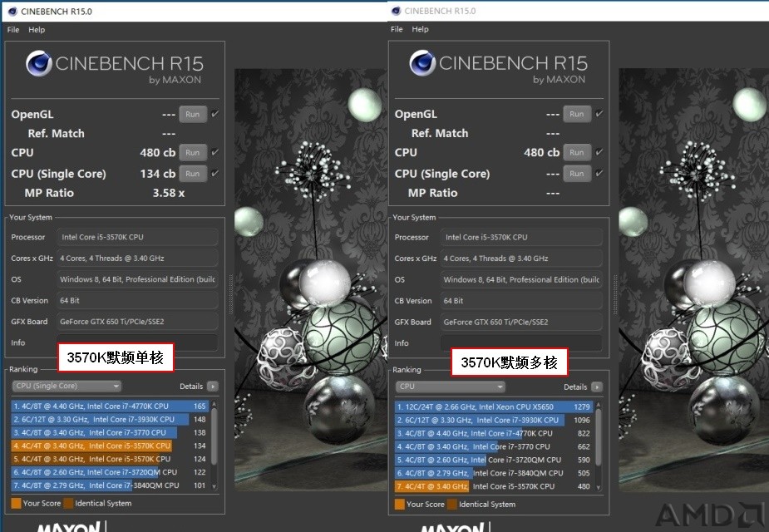769x532 pixels.
Task: Run OpenGL test in right window
Action: point(577,114)
